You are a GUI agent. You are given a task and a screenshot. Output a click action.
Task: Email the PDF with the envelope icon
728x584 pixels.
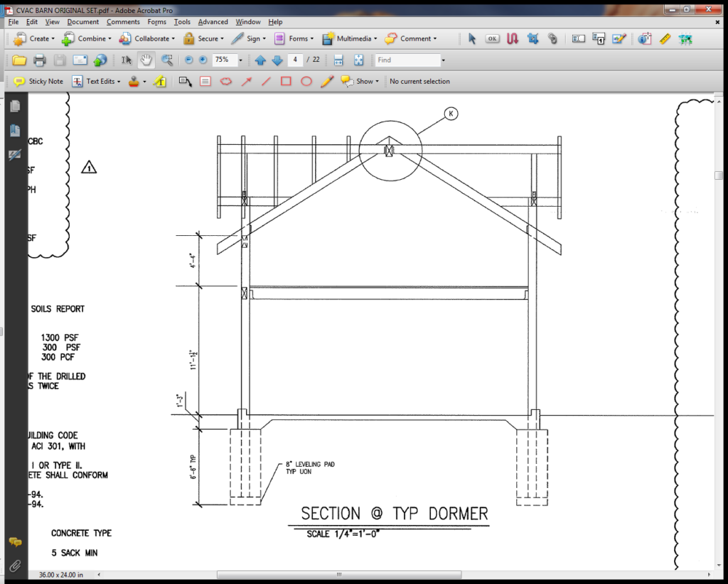80,60
